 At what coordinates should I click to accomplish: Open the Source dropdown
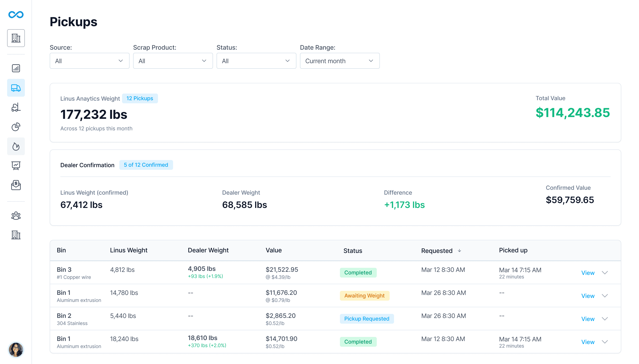coord(89,61)
